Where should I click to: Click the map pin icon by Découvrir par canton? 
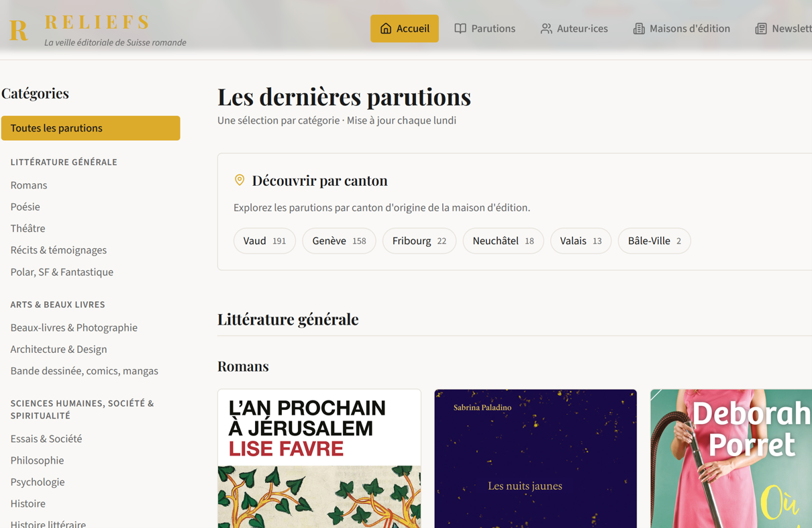(x=240, y=180)
